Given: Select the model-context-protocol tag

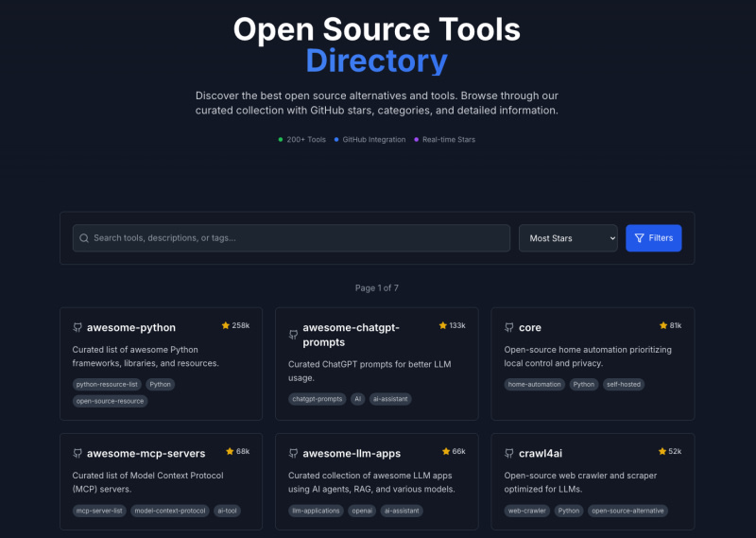Looking at the screenshot, I should [x=169, y=511].
